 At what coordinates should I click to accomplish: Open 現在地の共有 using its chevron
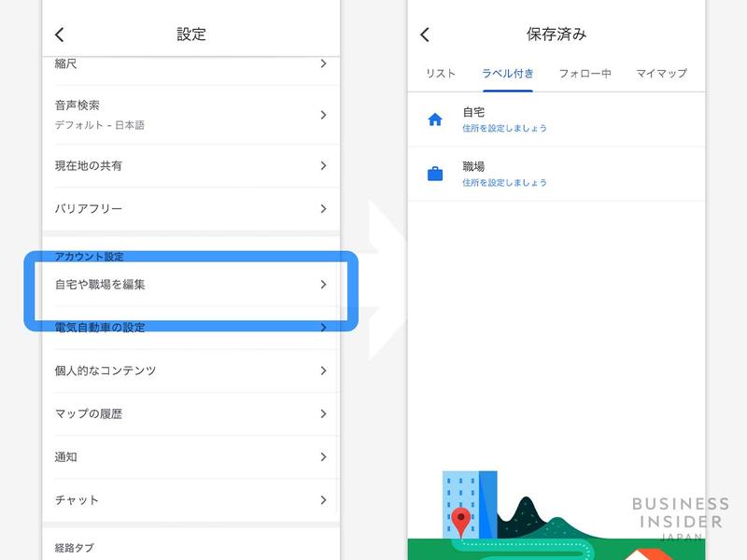point(322,162)
